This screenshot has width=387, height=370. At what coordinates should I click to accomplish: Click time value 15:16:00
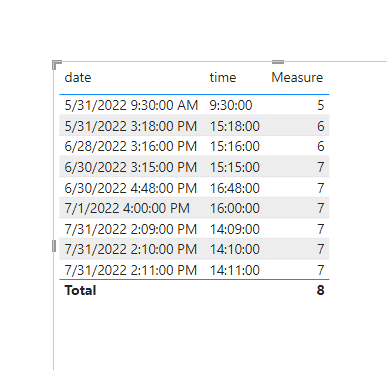(x=235, y=146)
